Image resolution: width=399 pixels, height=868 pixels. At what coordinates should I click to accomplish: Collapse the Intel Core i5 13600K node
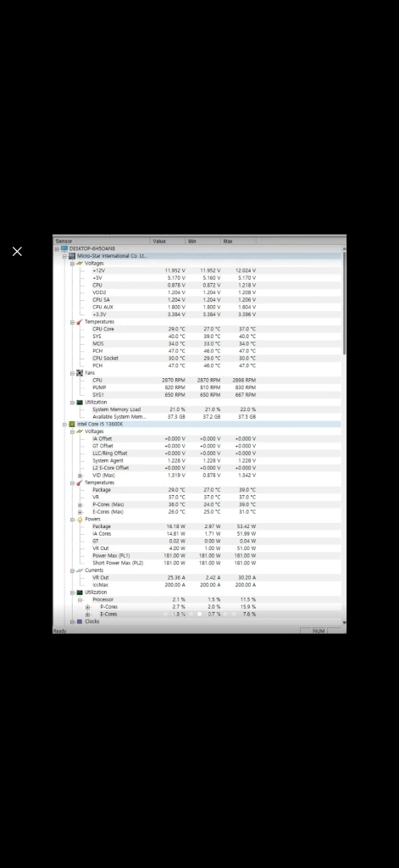coord(64,425)
